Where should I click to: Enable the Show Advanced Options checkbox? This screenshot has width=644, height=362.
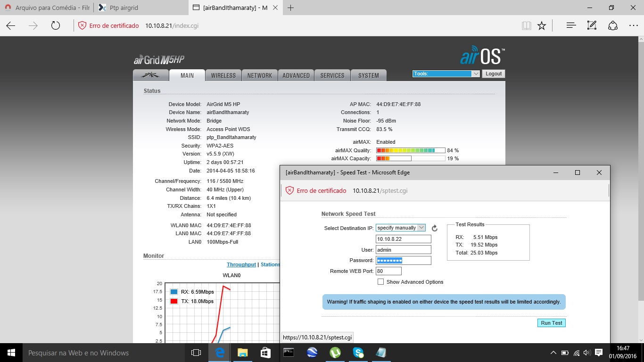tap(380, 282)
